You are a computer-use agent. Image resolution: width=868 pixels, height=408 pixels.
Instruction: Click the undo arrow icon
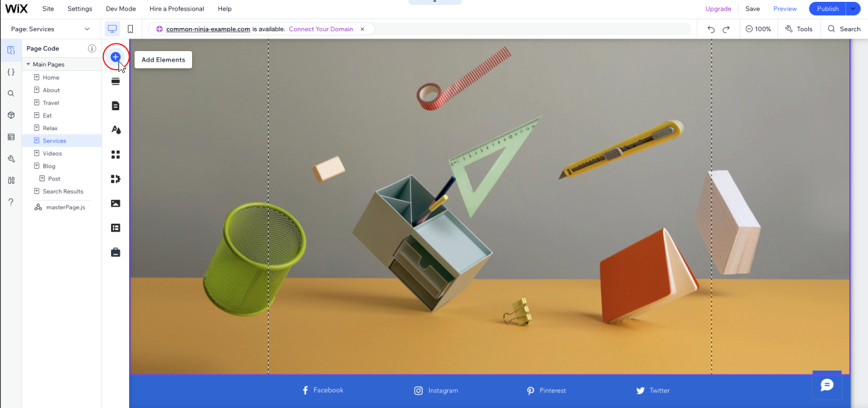(711, 29)
